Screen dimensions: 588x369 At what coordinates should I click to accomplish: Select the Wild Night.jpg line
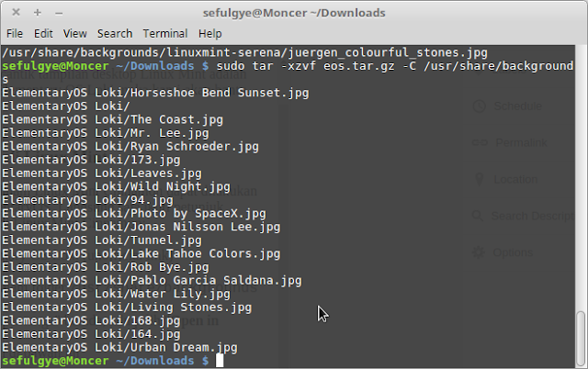coord(116,186)
